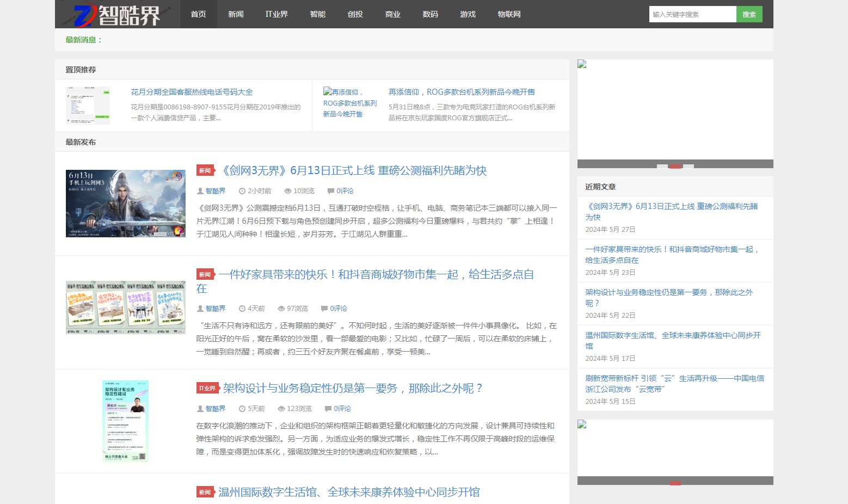Click author icon in the 一件好家具 article row
Screen dimensions: 848x504
pyautogui.click(x=200, y=309)
